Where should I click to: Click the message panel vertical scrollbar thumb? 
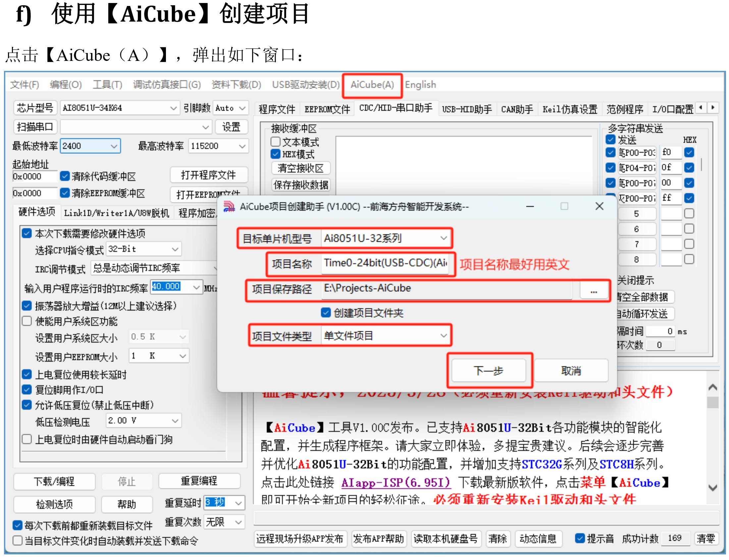click(x=712, y=402)
